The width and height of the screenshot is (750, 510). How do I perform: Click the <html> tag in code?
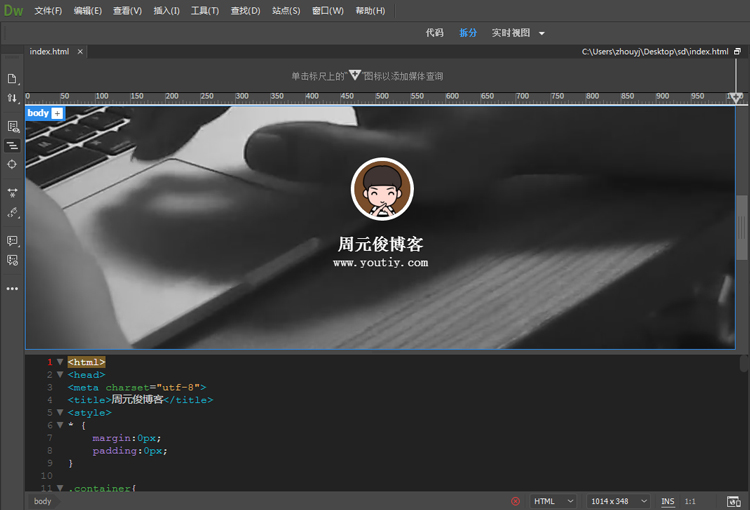86,362
